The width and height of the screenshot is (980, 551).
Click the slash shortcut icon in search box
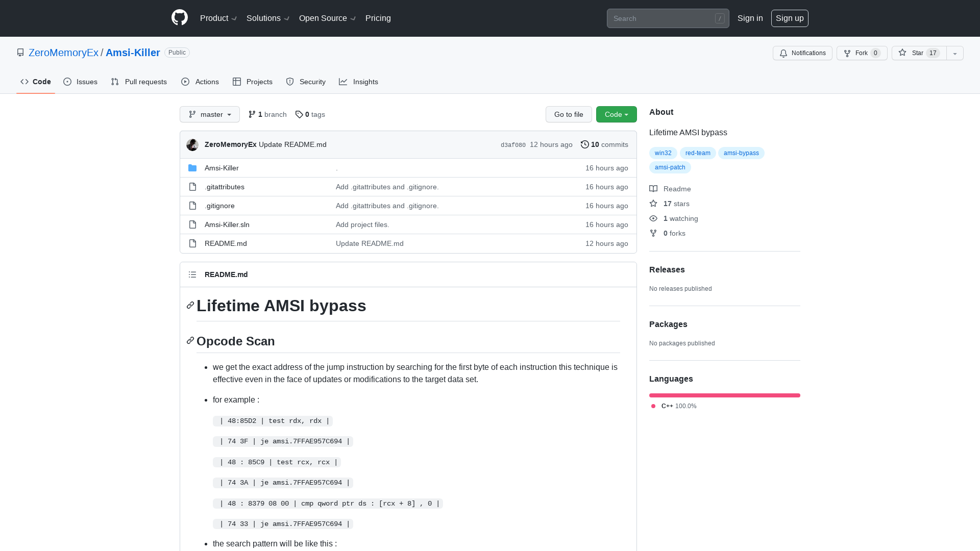pyautogui.click(x=720, y=18)
